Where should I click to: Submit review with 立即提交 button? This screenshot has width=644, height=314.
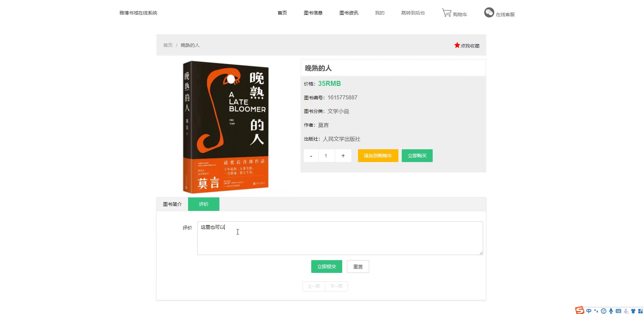[x=326, y=266]
